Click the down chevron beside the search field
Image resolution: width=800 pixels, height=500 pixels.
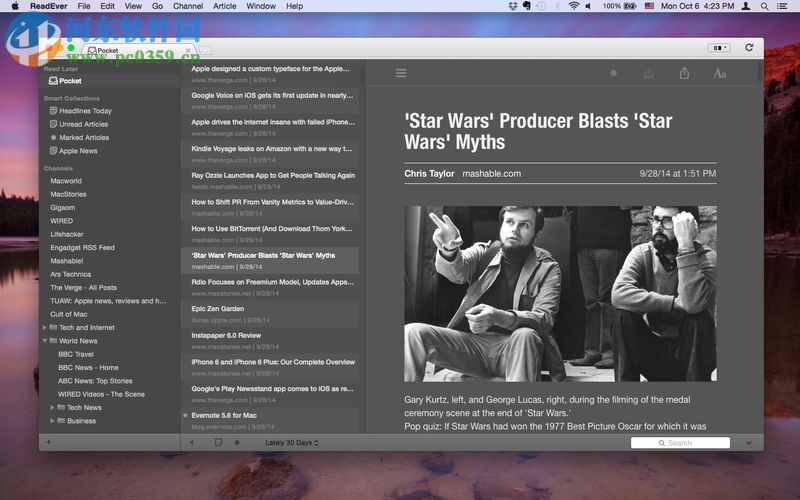coord(748,443)
